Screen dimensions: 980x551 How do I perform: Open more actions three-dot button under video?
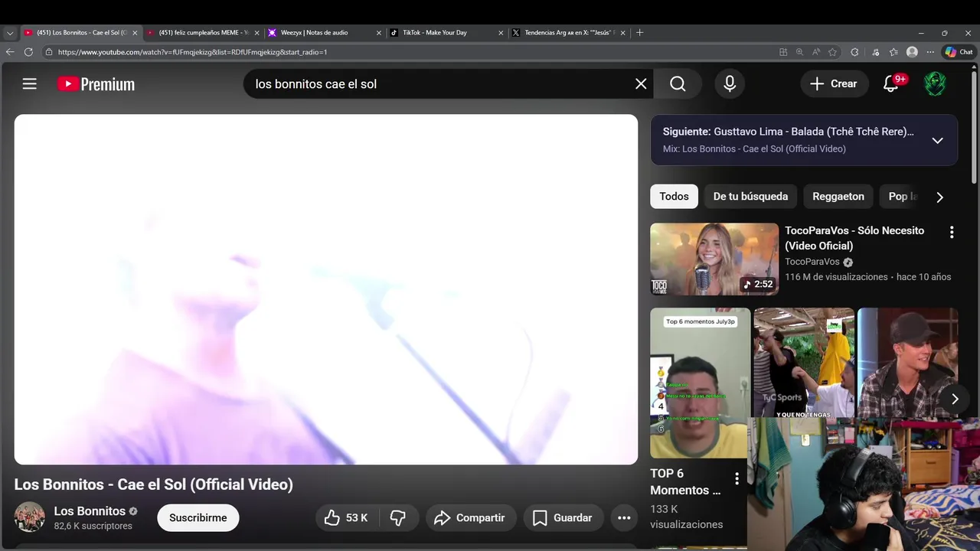(x=624, y=518)
